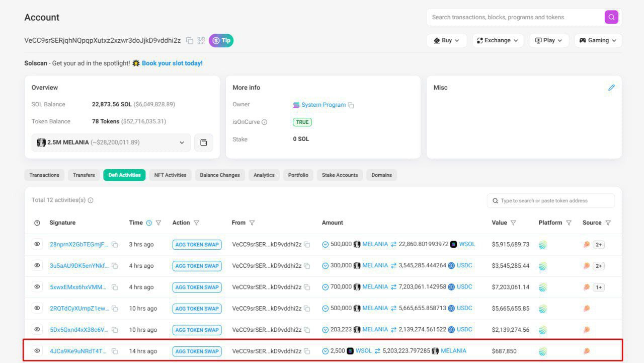Switch to the Transactions tab

44,175
